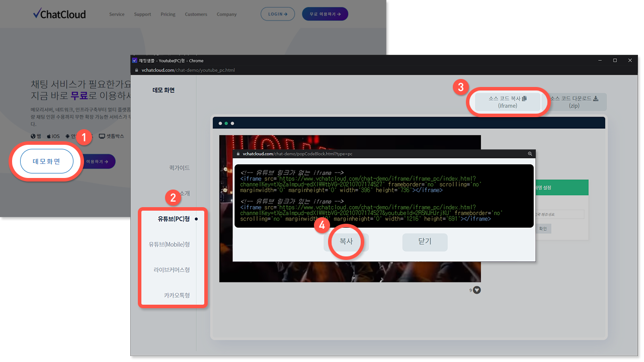Open the Service menu on the homepage
The image size is (644, 362).
(117, 14)
